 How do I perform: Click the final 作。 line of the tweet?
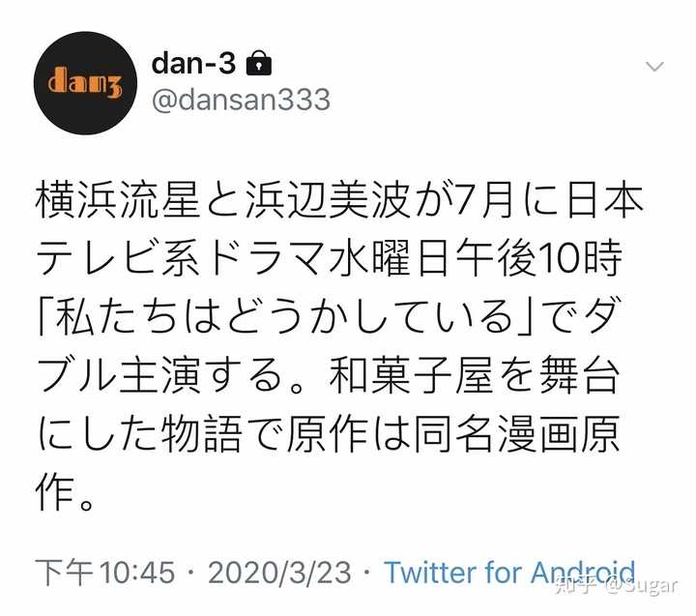point(65,493)
